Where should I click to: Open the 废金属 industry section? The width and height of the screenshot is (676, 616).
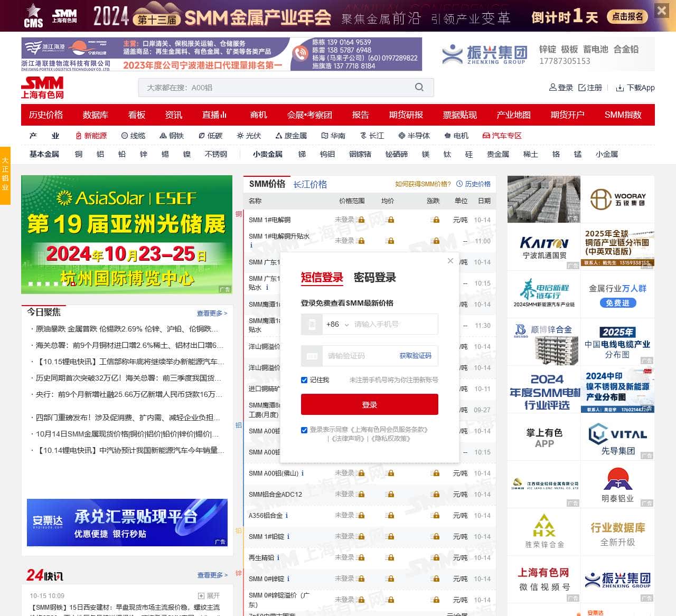[291, 136]
